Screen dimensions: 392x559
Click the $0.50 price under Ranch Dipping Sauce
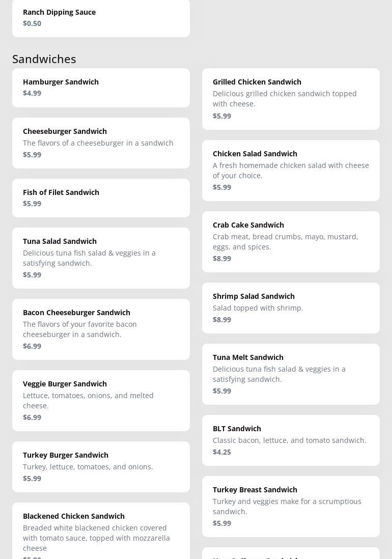tap(32, 23)
